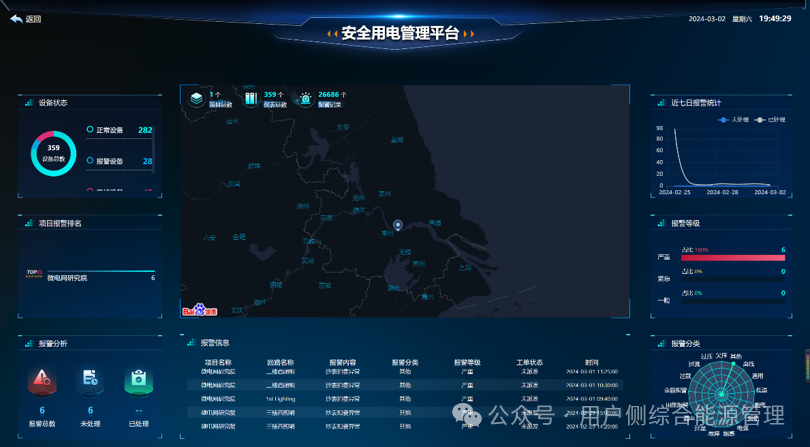Click the 时间 column header

592,363
